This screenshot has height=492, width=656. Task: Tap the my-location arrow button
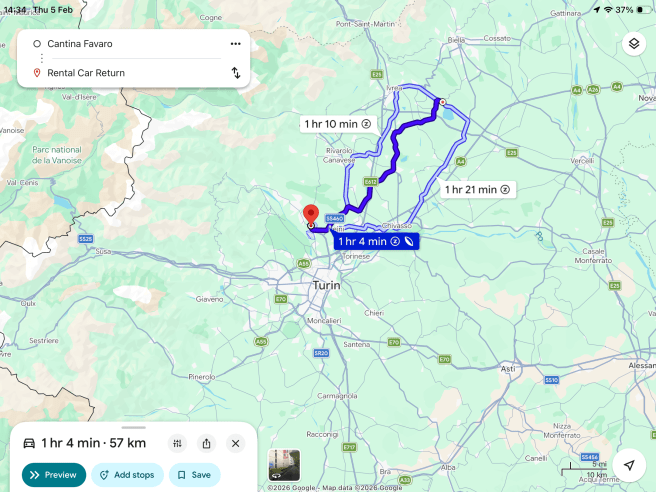click(x=629, y=465)
